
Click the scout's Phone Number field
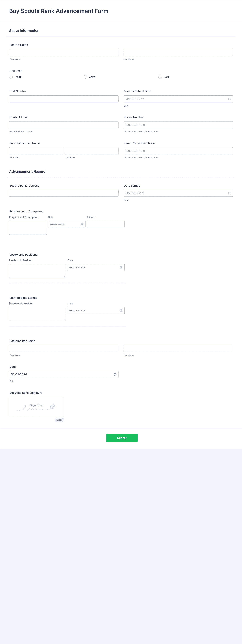(178, 125)
